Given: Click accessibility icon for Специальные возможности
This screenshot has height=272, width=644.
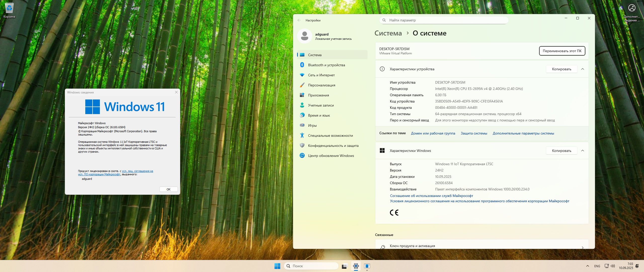Looking at the screenshot, I should point(302,135).
